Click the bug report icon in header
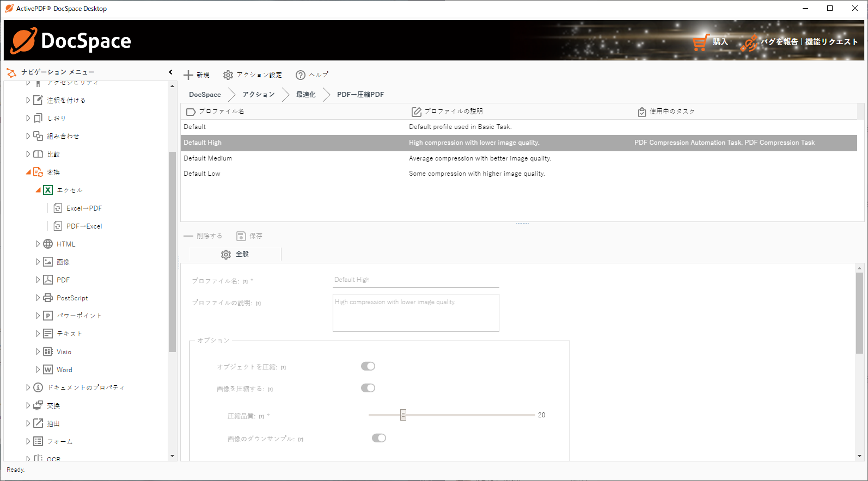 [750, 43]
